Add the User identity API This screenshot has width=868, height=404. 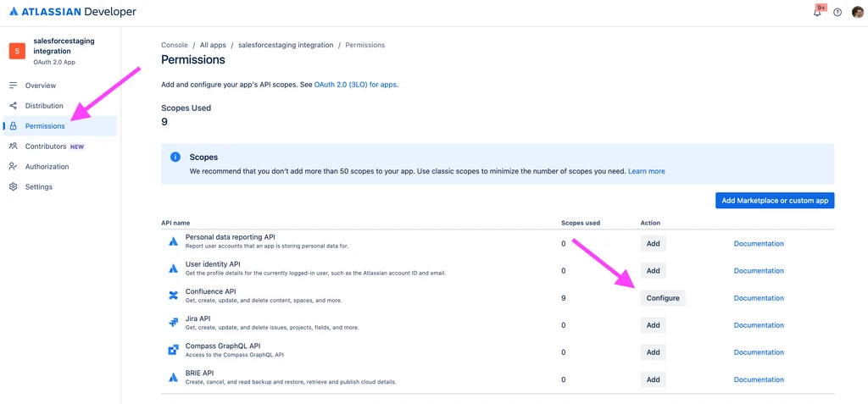(x=654, y=271)
